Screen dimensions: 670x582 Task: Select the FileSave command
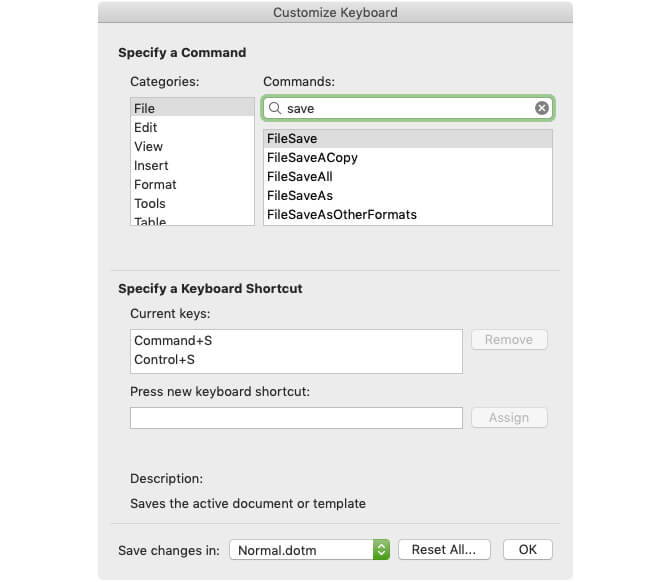[x=292, y=139]
